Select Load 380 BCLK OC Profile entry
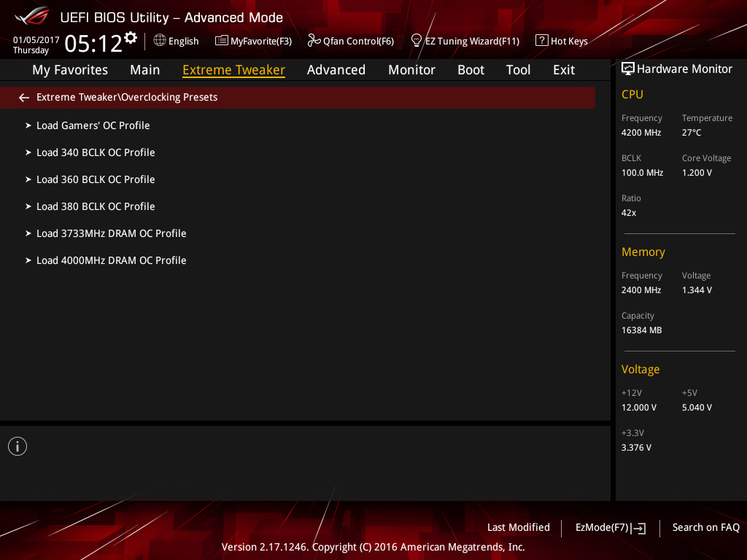 coord(96,206)
